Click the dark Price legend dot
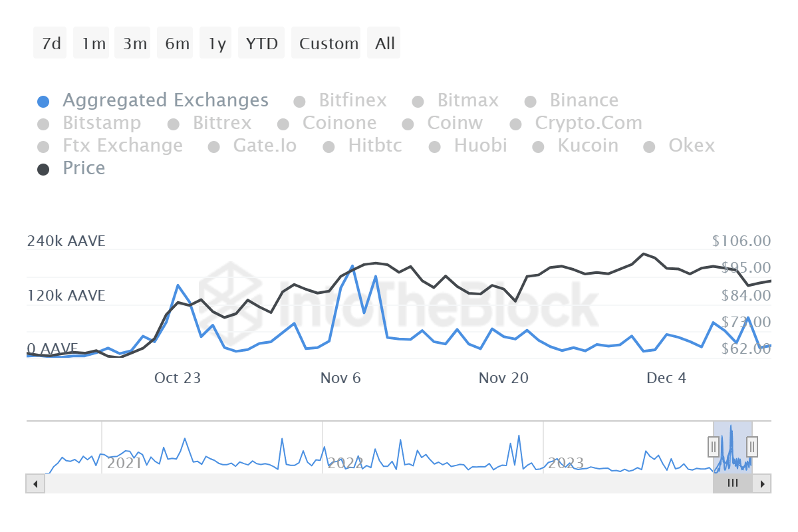Viewport: 798px width, 532px height. (x=43, y=169)
